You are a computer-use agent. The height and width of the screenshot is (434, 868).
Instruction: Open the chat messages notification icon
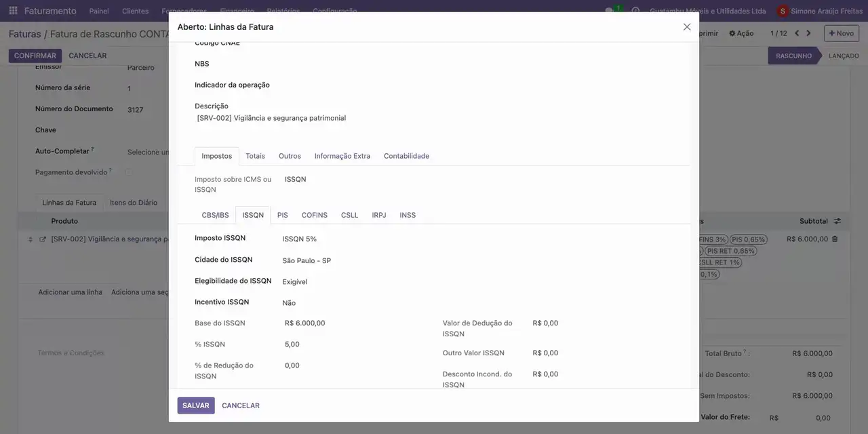tap(610, 11)
